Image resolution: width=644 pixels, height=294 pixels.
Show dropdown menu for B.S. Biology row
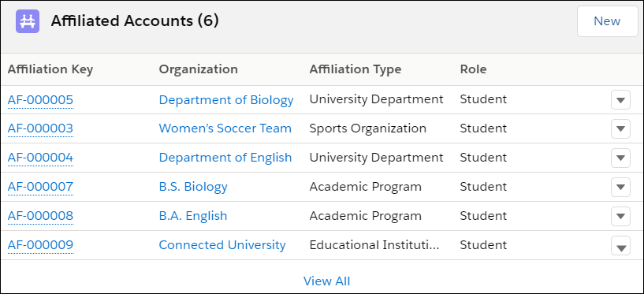(620, 188)
